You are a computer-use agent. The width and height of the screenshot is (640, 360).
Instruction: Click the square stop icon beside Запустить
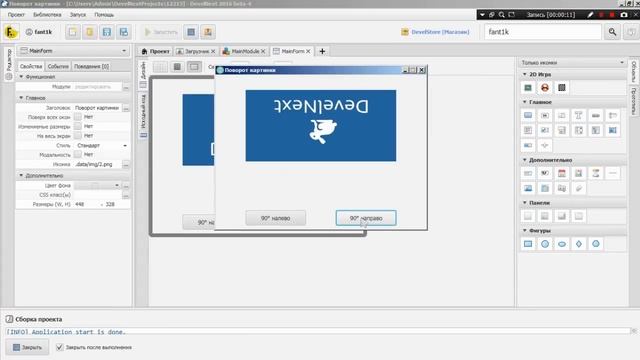191,32
